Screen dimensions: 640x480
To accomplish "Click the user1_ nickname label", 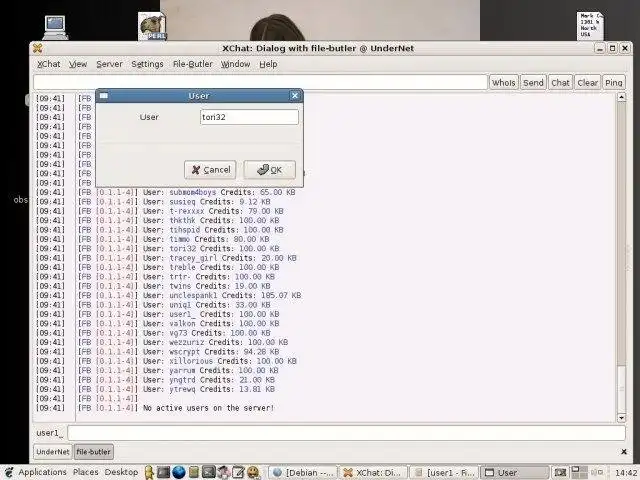I will [x=49, y=433].
